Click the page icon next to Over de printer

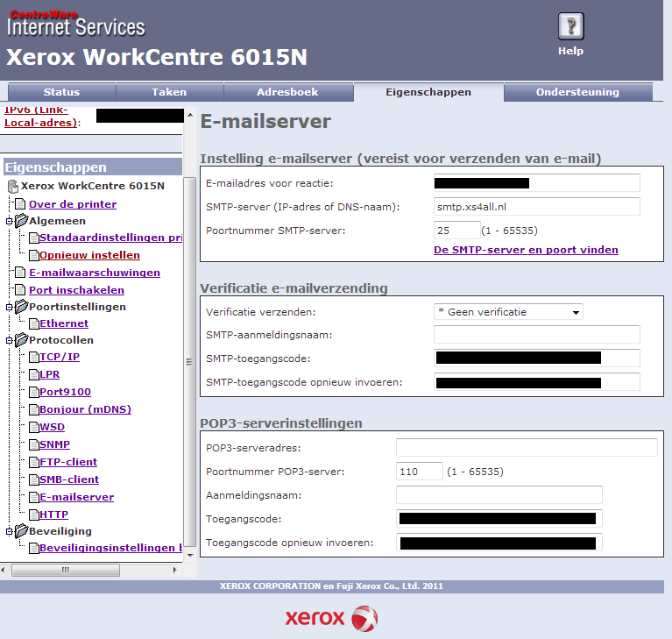20,203
